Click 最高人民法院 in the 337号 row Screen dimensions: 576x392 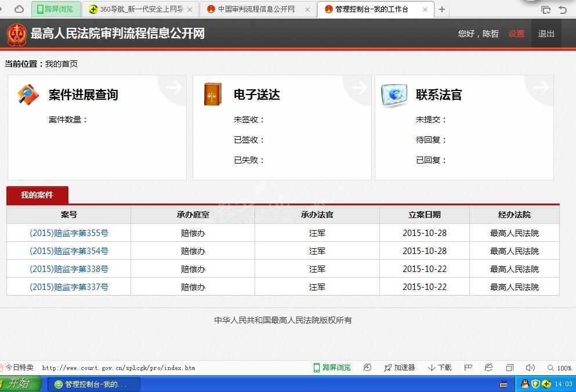tap(515, 287)
